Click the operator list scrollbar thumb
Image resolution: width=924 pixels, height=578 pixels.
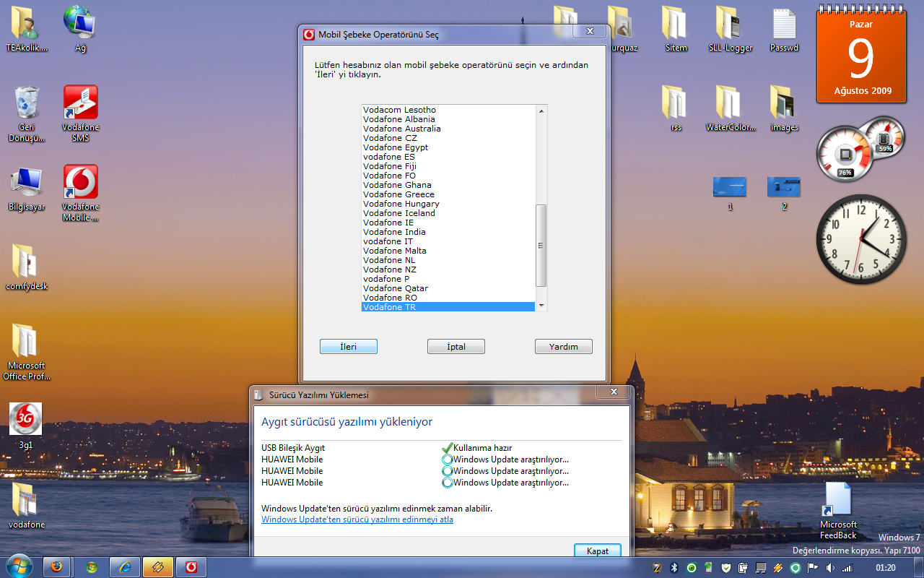click(x=541, y=245)
